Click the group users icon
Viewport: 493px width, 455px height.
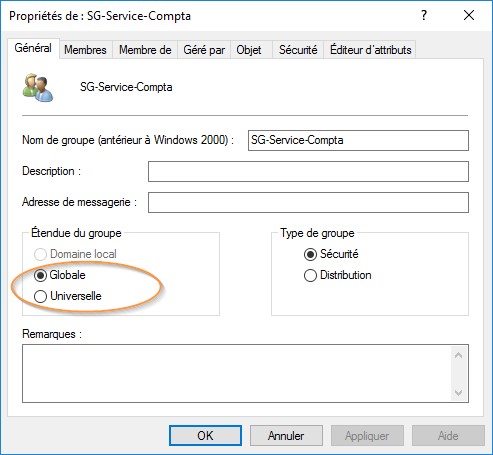(38, 87)
